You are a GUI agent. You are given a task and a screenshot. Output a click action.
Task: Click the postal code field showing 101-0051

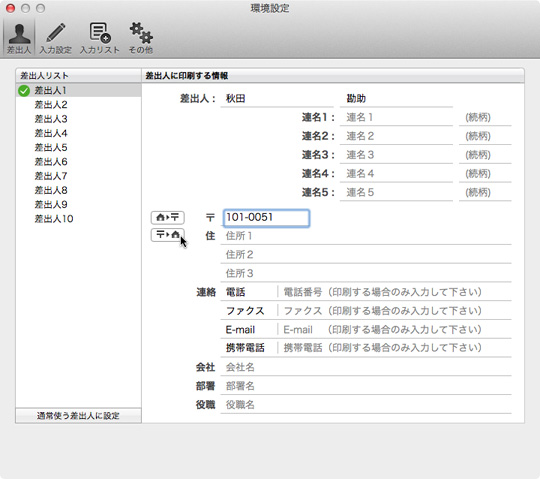[x=266, y=218]
